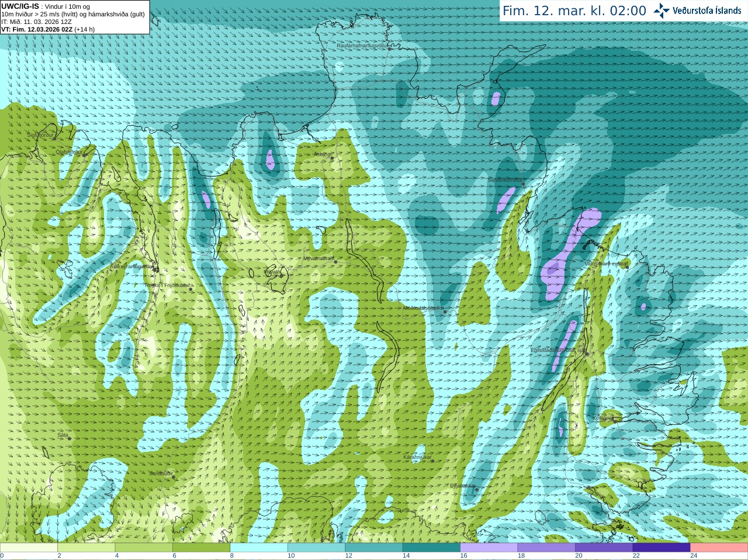Pick the 4–6 m/s legend color
This screenshot has height=560, width=748.
144,548
